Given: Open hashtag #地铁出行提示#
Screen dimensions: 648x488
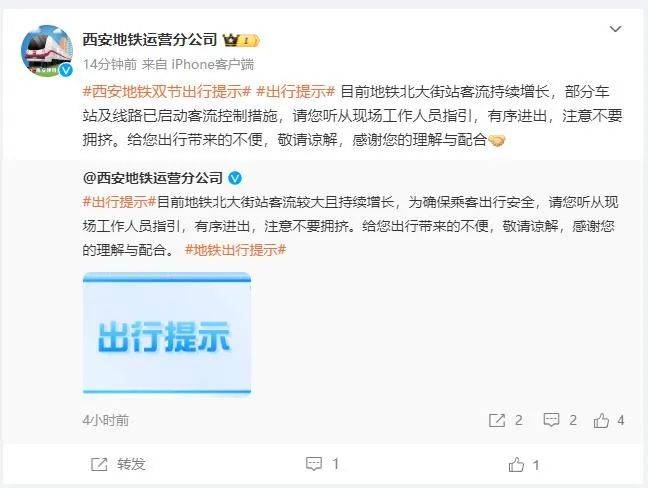Looking at the screenshot, I should [x=236, y=250].
